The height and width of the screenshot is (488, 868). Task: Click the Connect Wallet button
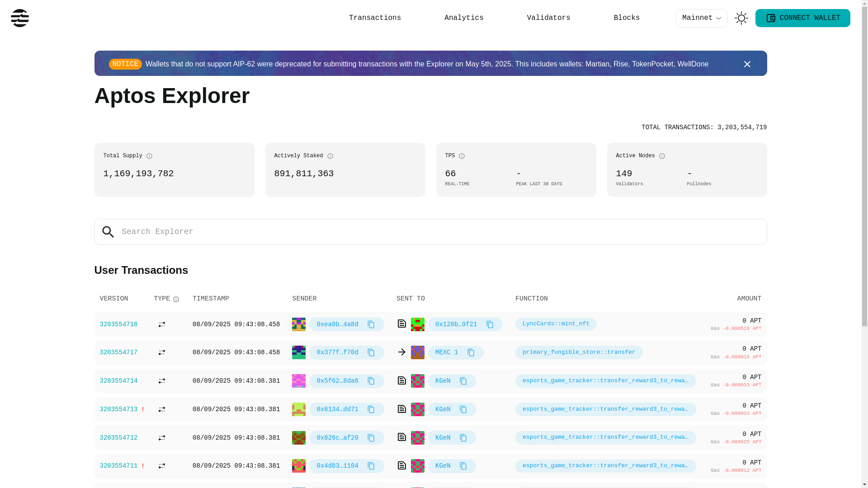point(802,18)
